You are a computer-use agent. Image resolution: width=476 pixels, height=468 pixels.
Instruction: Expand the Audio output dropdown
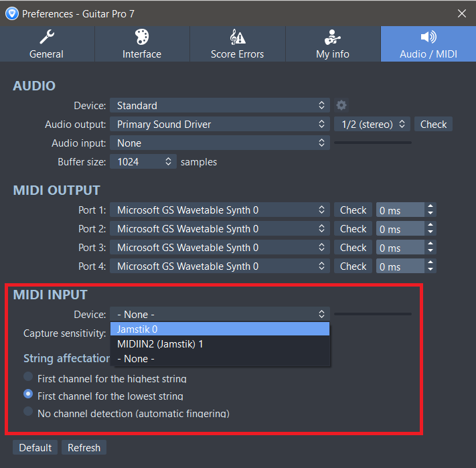pyautogui.click(x=220, y=125)
